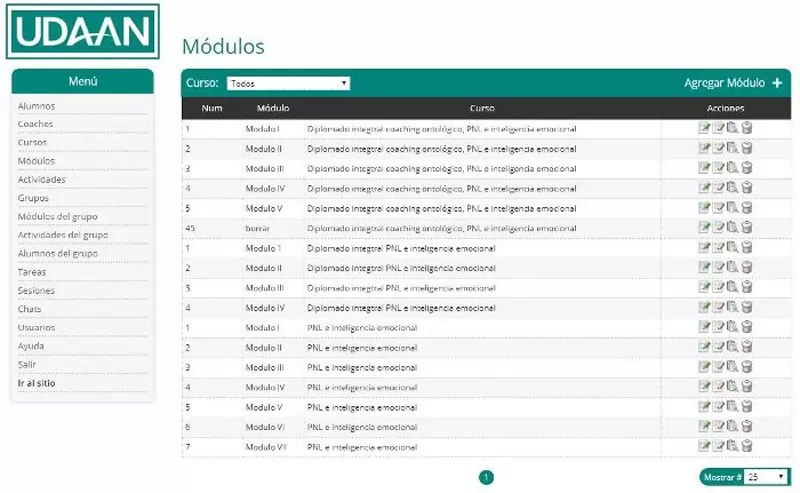800x493 pixels.
Task: Click the Agregar Módulo link
Action: pyautogui.click(x=724, y=83)
